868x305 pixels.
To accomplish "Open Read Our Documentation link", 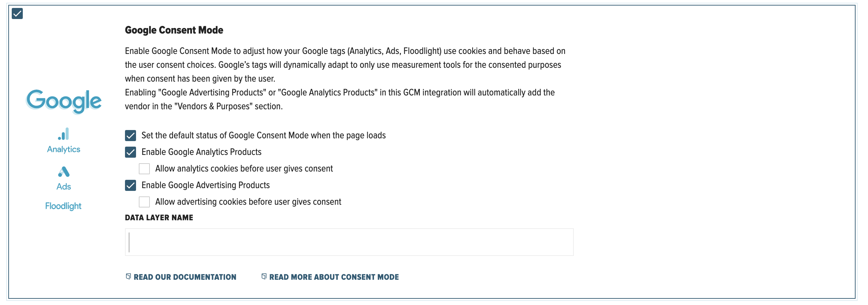I will click(185, 277).
